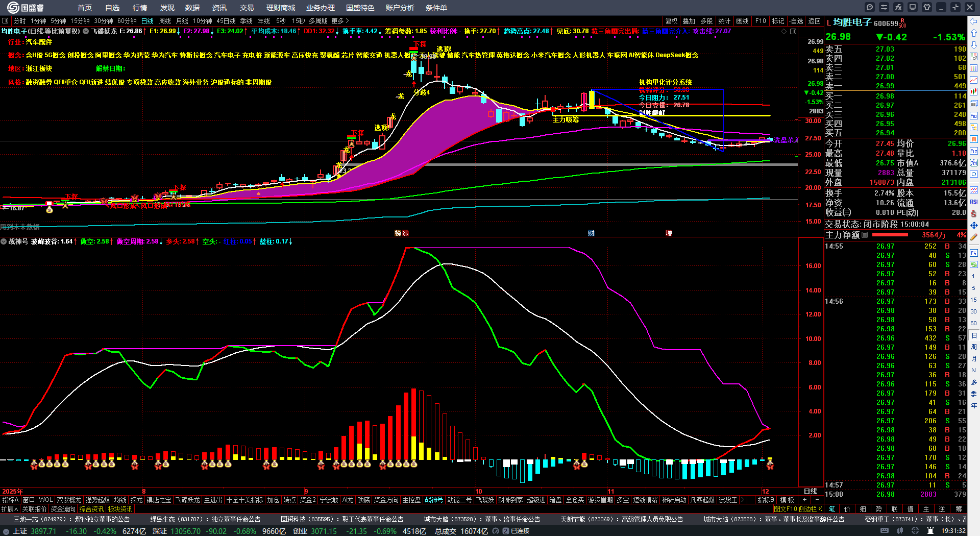The image size is (980, 536).
Task: Toggle the box icon left of 分时
Action: point(5,21)
